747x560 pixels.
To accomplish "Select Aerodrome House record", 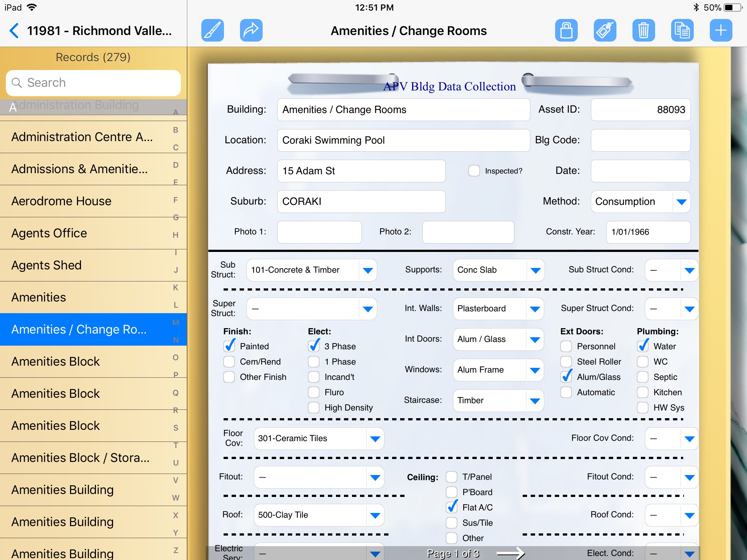I will (x=61, y=201).
